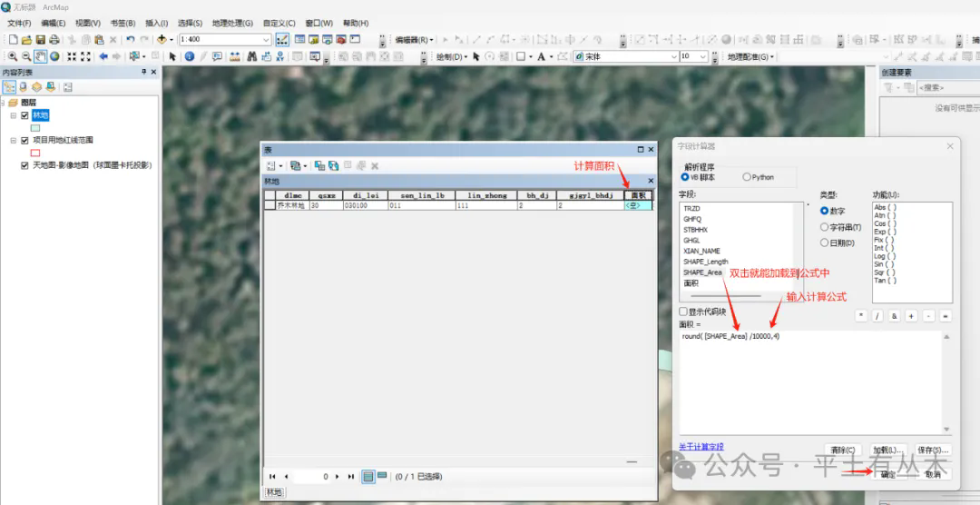Click the Add Data toolbar icon

pos(162,40)
